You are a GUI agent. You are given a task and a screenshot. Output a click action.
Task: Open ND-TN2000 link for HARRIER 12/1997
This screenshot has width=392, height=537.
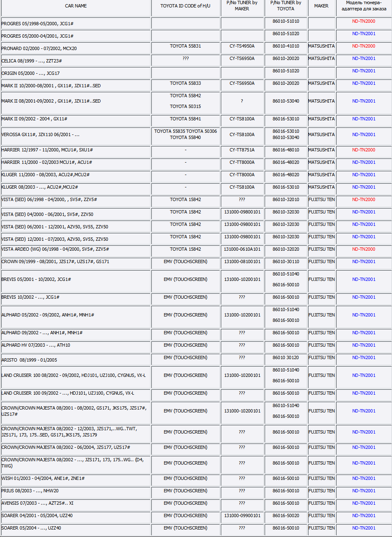(363, 150)
